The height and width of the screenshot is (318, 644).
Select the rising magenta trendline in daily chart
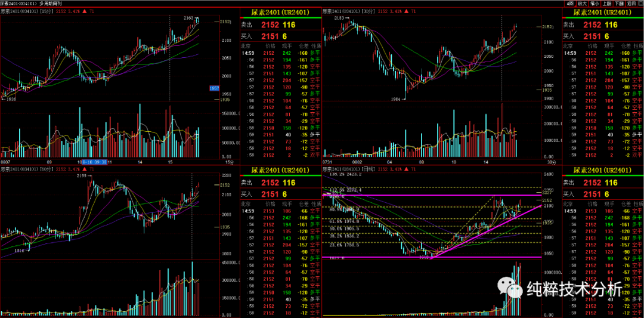485,232
